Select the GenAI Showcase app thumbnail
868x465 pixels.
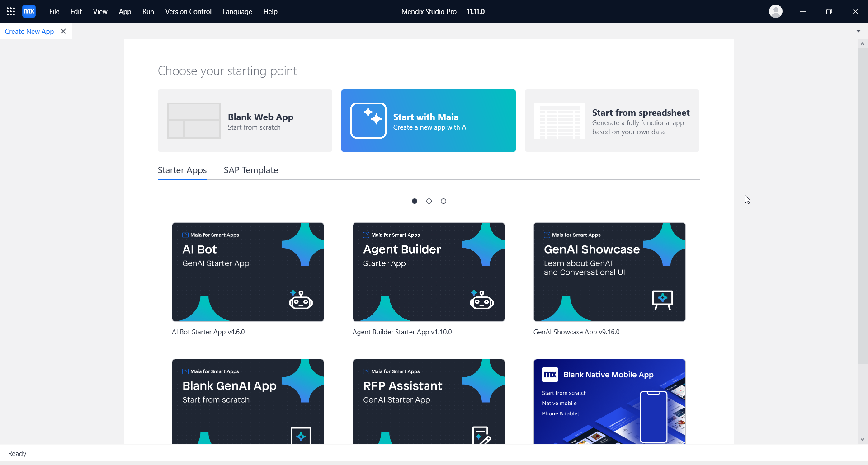click(609, 272)
